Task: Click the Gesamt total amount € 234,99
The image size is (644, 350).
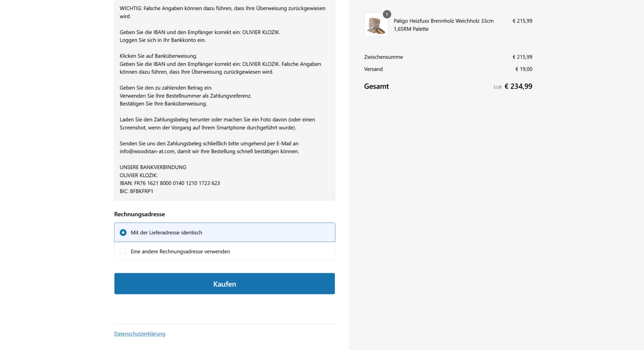Action: pos(518,86)
